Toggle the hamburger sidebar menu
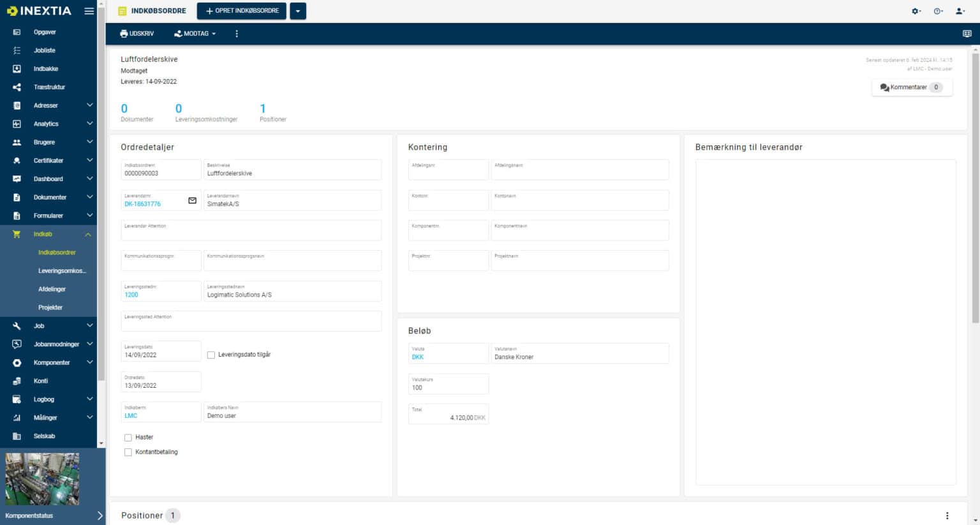The height and width of the screenshot is (525, 980). pyautogui.click(x=89, y=11)
